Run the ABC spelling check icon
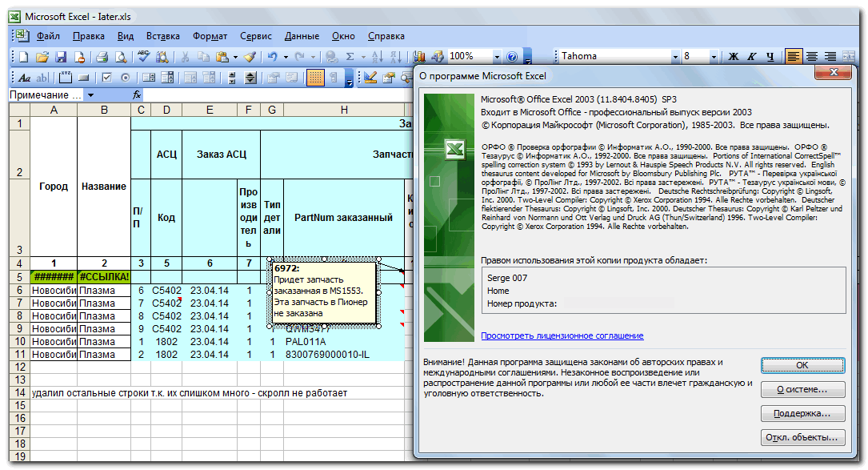The image size is (868, 470). (144, 57)
